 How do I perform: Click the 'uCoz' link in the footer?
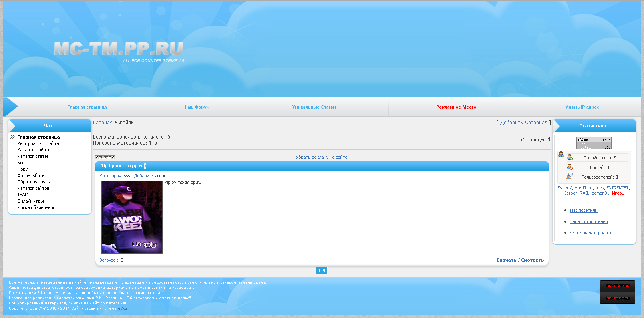[x=123, y=308]
